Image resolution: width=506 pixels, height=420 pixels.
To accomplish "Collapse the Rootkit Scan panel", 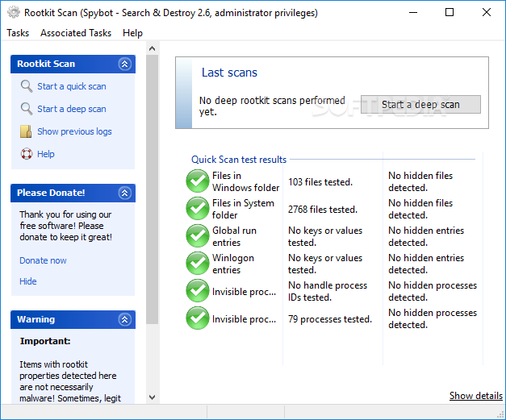I will click(x=124, y=64).
